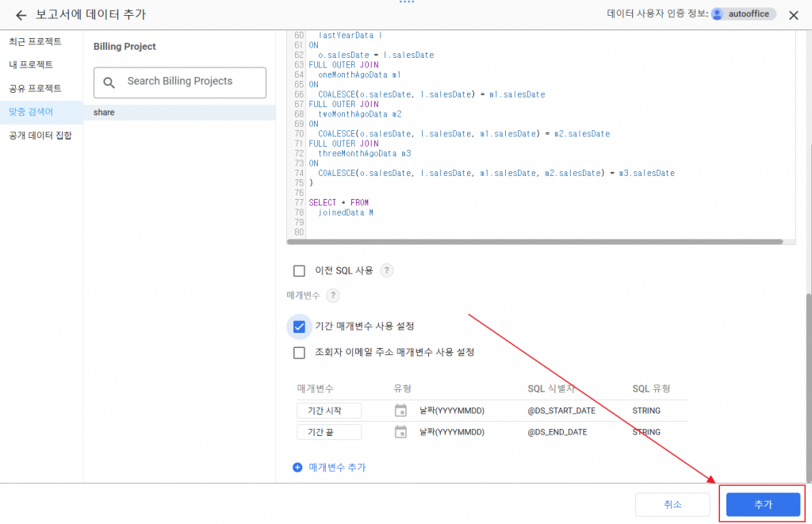Open 공유 프로젝트 in sidebar

click(35, 88)
